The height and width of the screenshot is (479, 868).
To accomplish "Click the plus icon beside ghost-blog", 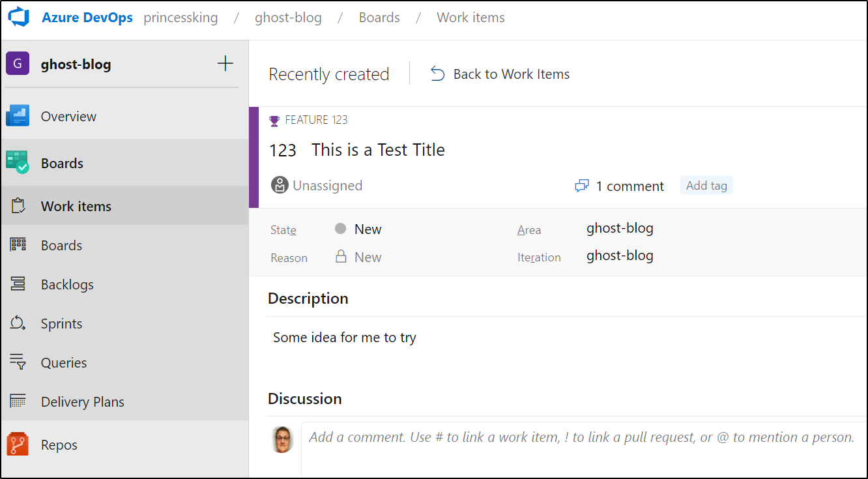I will [x=225, y=63].
